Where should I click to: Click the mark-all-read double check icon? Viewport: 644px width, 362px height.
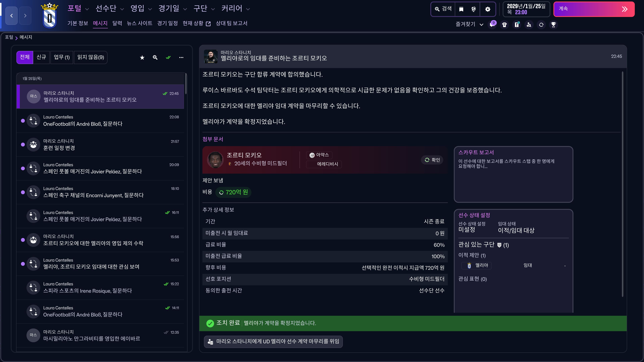tap(168, 58)
